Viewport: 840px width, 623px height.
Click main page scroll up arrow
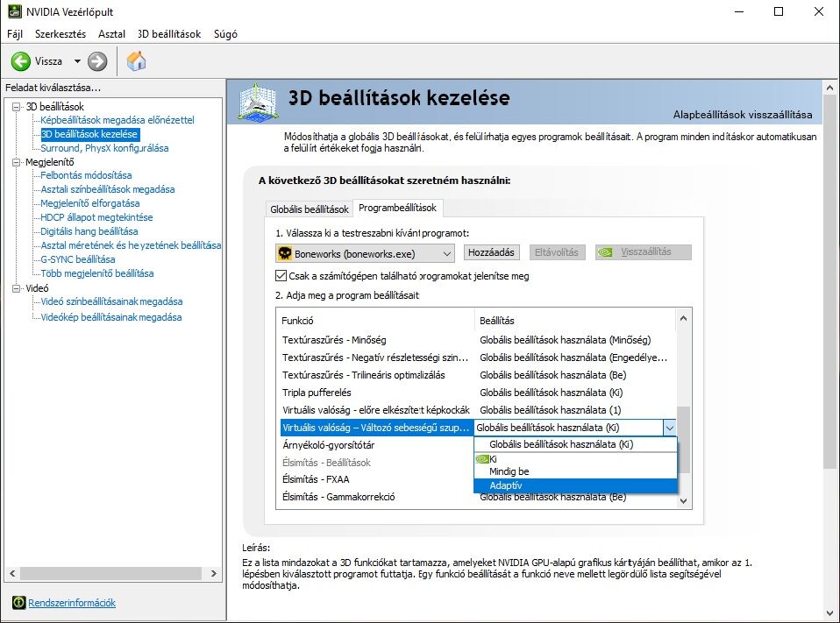coord(829,88)
